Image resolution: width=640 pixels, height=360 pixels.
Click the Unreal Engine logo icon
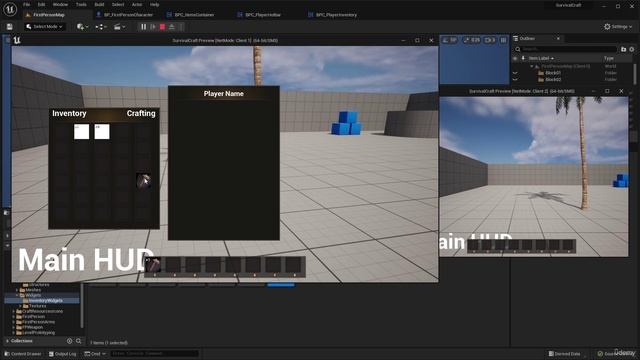pos(10,9)
